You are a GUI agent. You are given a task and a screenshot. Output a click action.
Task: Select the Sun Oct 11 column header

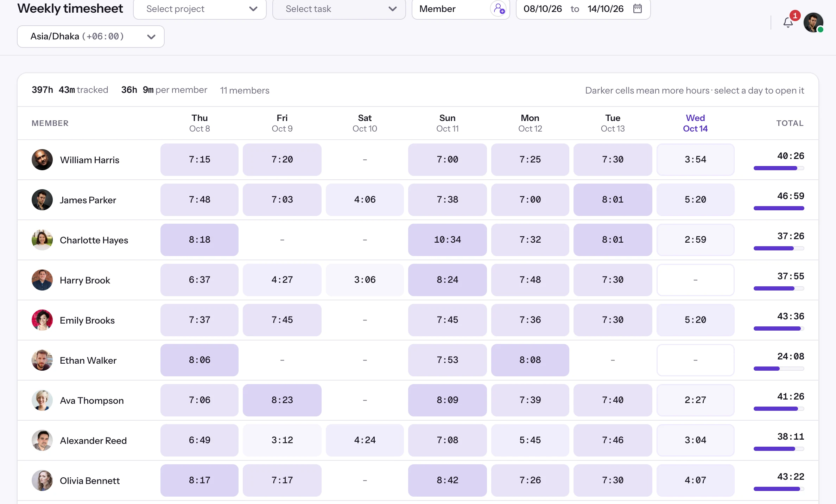click(448, 123)
